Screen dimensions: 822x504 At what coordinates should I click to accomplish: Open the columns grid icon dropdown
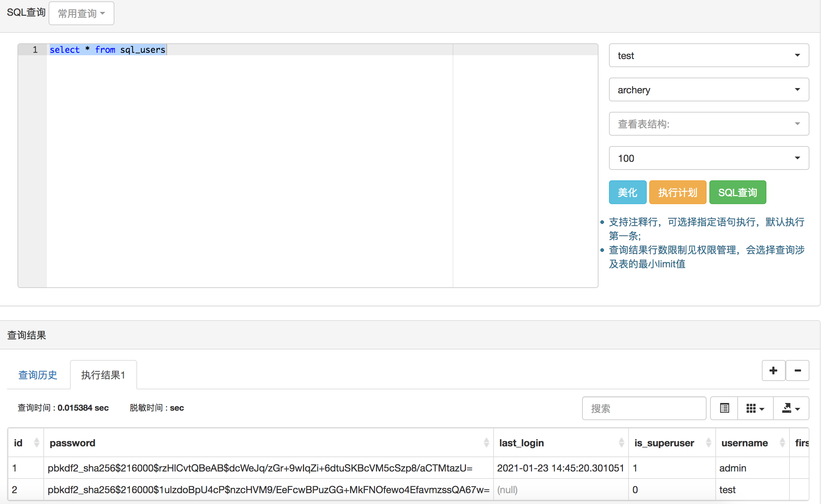[x=755, y=408]
